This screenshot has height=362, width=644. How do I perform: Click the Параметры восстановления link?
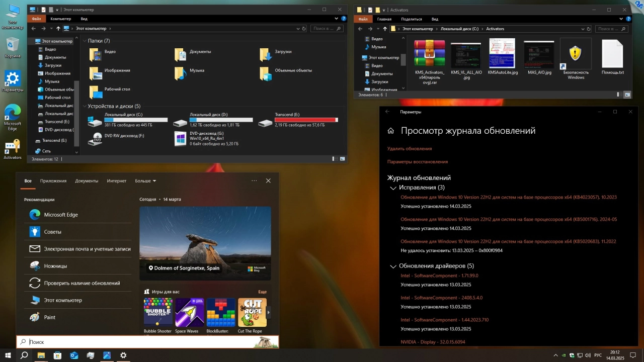418,162
